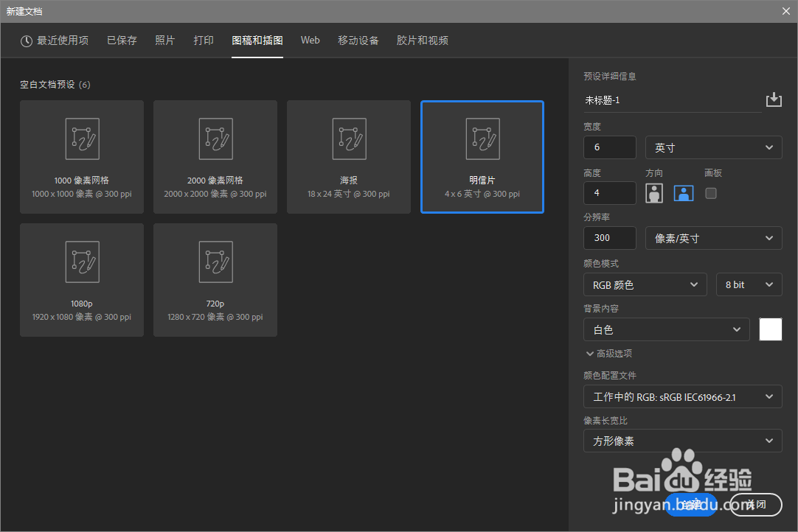Click the 分辨率 resolution input field
This screenshot has width=798, height=532.
610,238
